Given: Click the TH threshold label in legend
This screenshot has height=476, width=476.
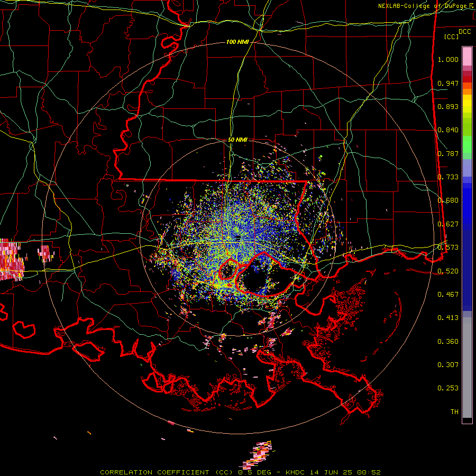Looking at the screenshot, I should pos(454,412).
